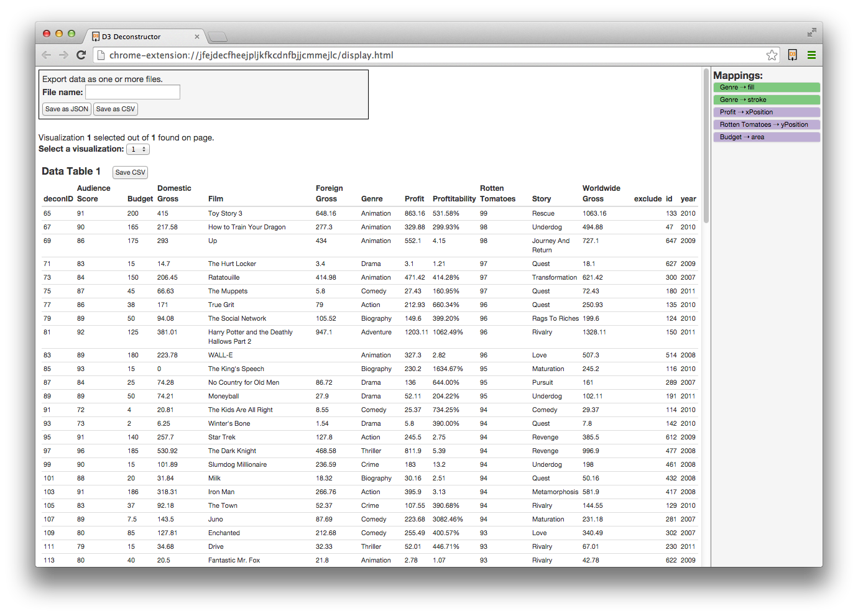Image resolution: width=858 pixels, height=616 pixels.
Task: Click the Toy Story 3 film cell
Action: [x=225, y=213]
